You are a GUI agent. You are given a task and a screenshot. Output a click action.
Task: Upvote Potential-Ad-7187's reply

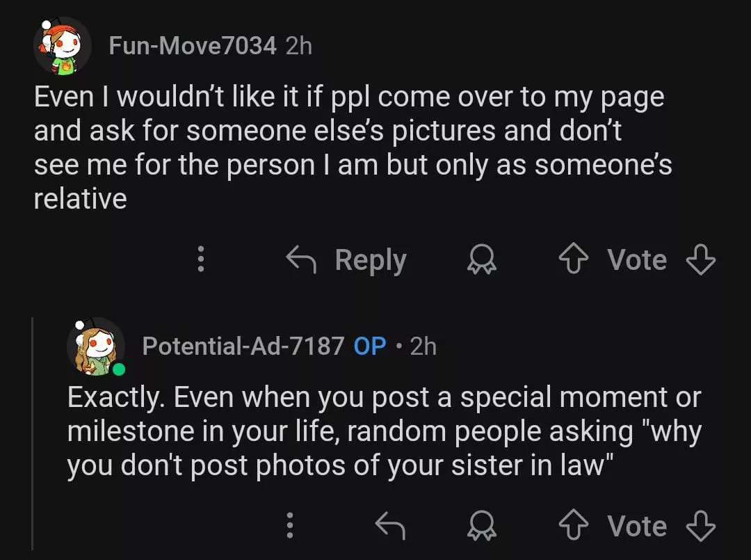574,526
